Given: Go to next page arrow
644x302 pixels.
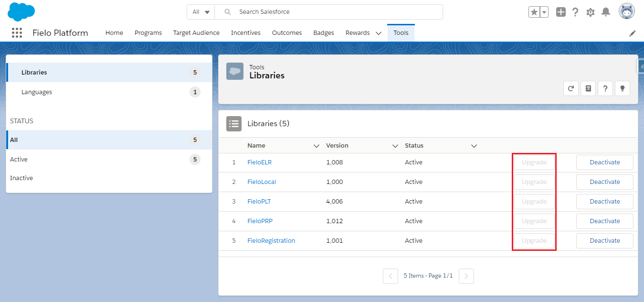Looking at the screenshot, I should 466,276.
